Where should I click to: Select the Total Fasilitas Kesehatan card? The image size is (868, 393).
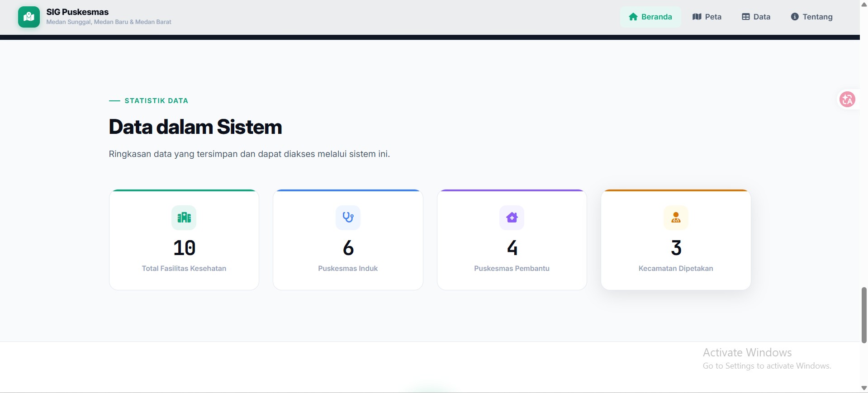[184, 240]
